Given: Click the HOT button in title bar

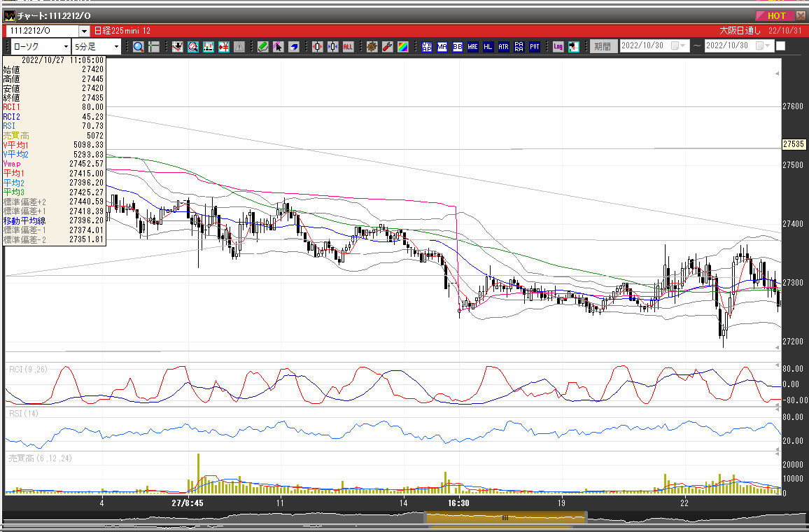Looking at the screenshot, I should [775, 15].
